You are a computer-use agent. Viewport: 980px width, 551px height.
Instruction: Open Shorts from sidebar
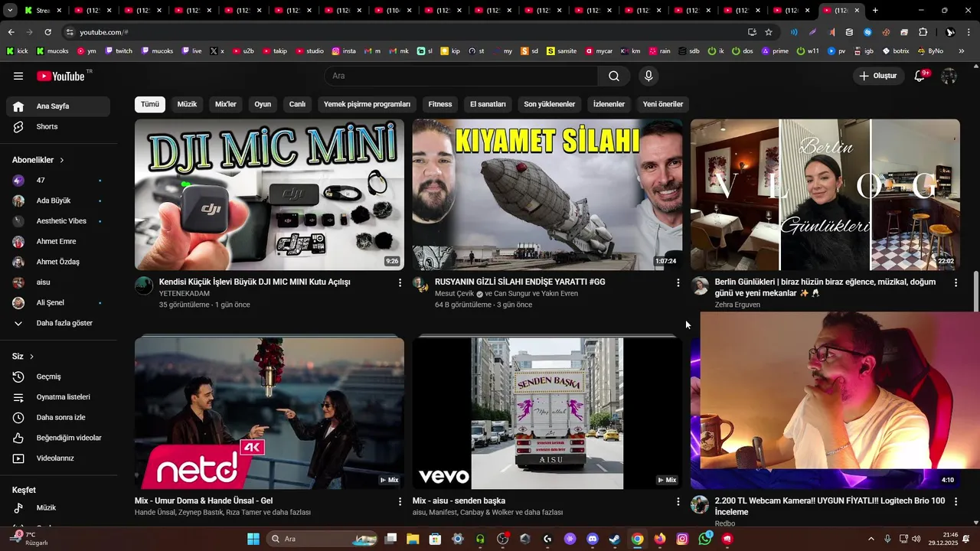click(x=58, y=126)
